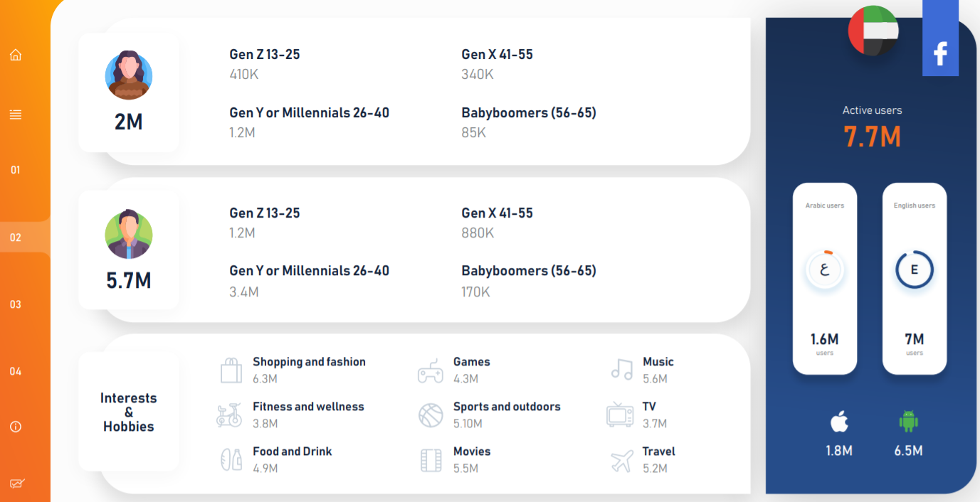Click the info icon in sidebar
The height and width of the screenshot is (502, 980).
16,427
